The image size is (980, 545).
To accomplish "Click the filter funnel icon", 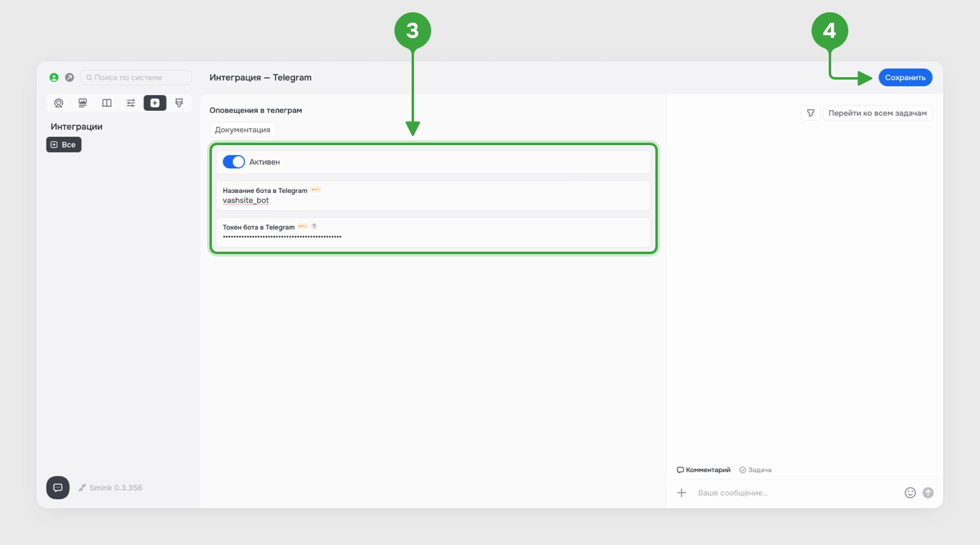I will (x=810, y=113).
